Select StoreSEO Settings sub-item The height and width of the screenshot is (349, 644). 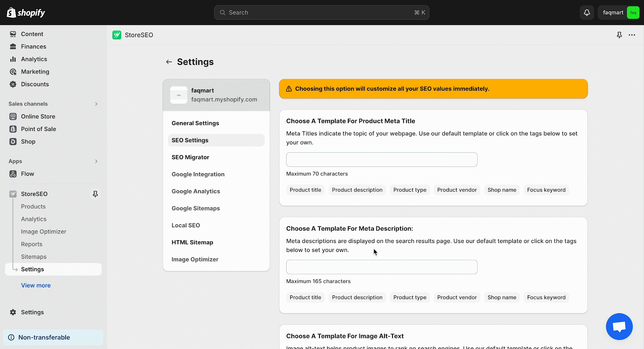53,269
